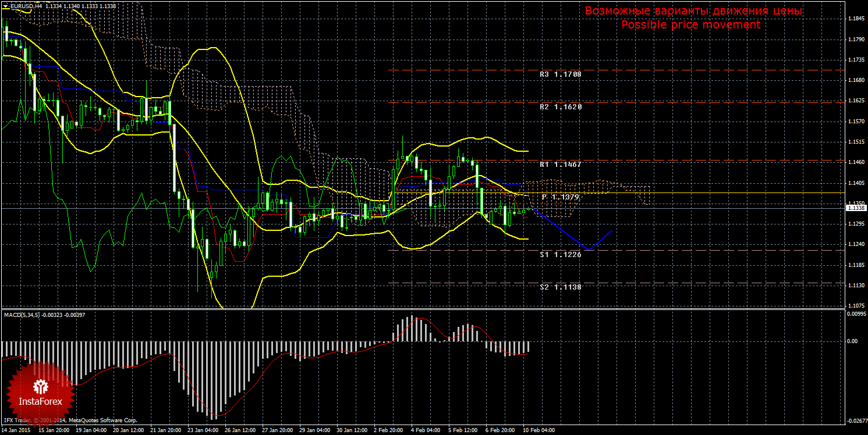Click the current price tag 1.1338 on axis
Viewport: 868px width, 435px height.
pos(855,208)
